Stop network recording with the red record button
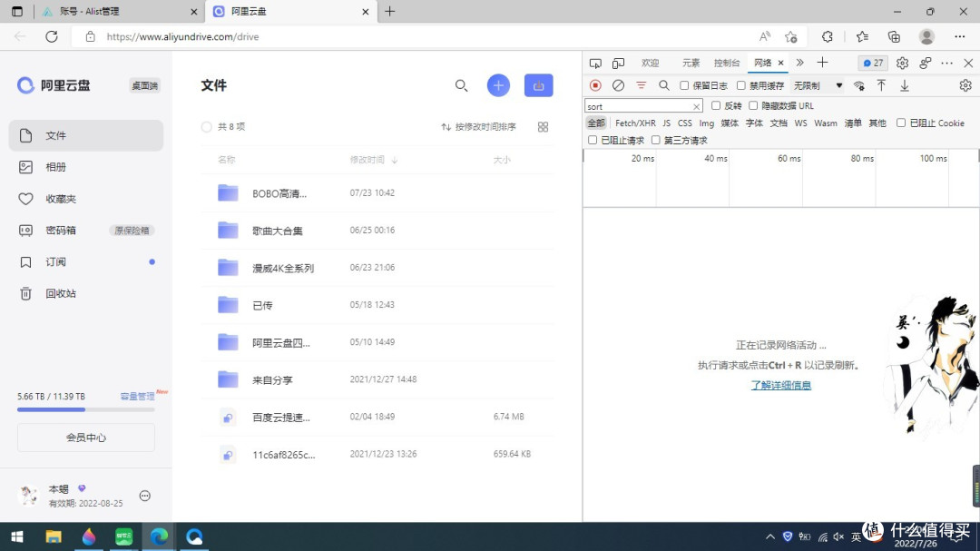 pyautogui.click(x=596, y=84)
